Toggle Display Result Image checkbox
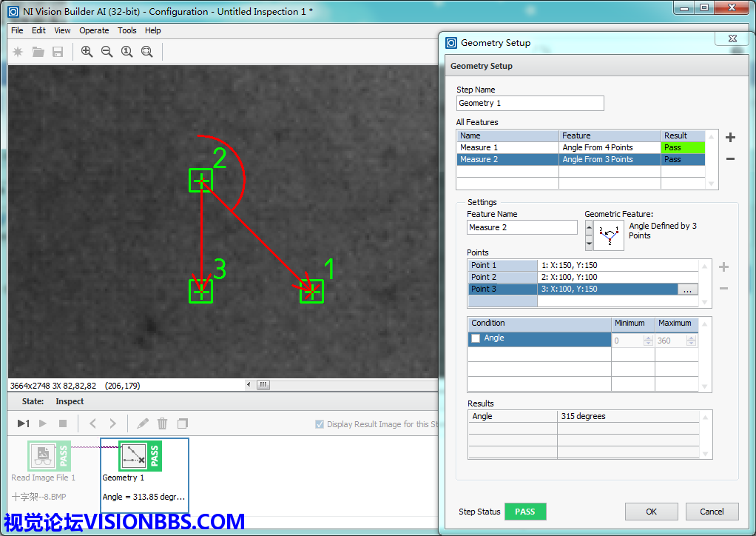 click(x=320, y=424)
